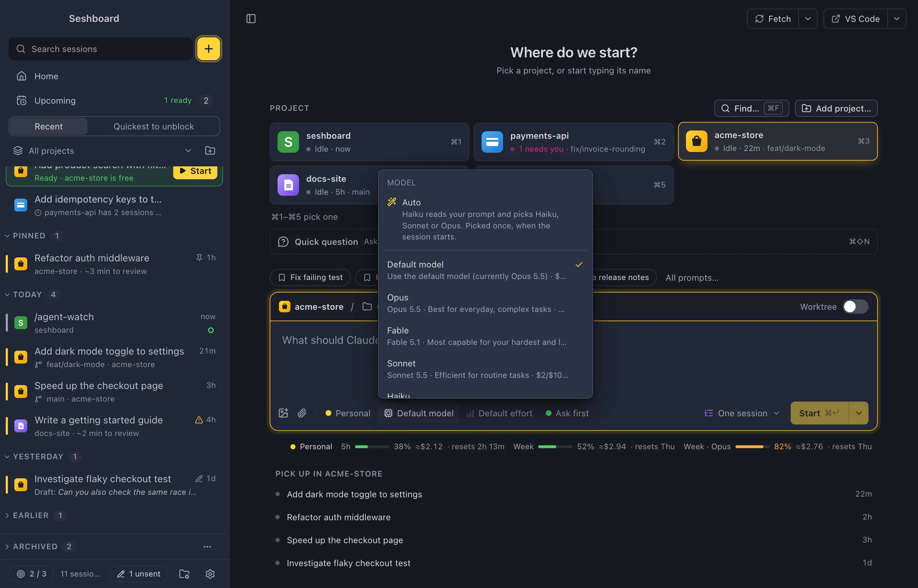
Task: Click the folder settings icon in sidebar footer
Action: [184, 574]
